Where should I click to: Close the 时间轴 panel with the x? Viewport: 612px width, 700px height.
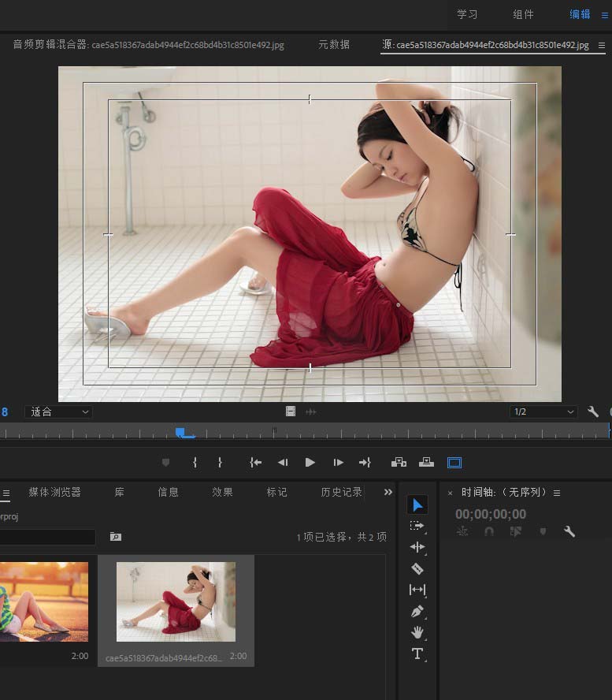point(450,493)
